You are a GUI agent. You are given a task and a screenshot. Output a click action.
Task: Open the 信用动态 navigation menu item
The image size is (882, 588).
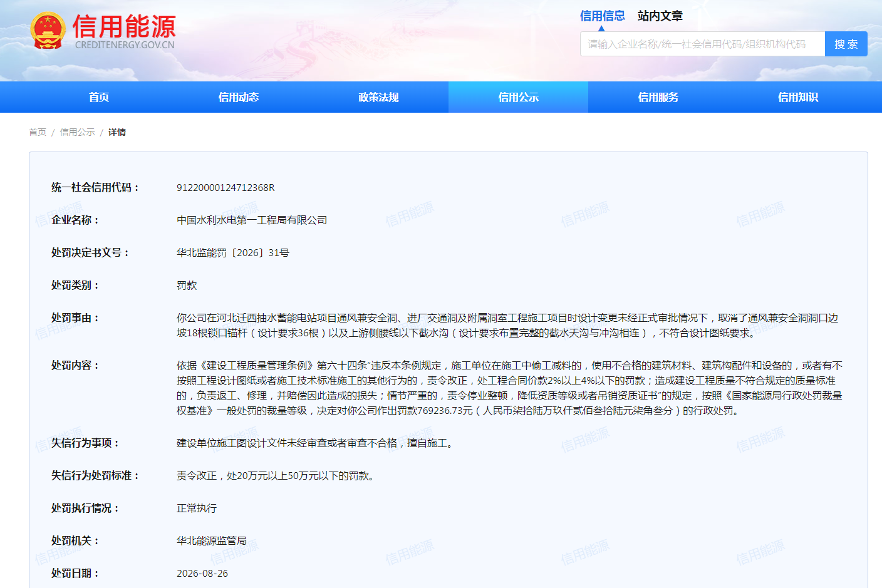click(x=239, y=97)
